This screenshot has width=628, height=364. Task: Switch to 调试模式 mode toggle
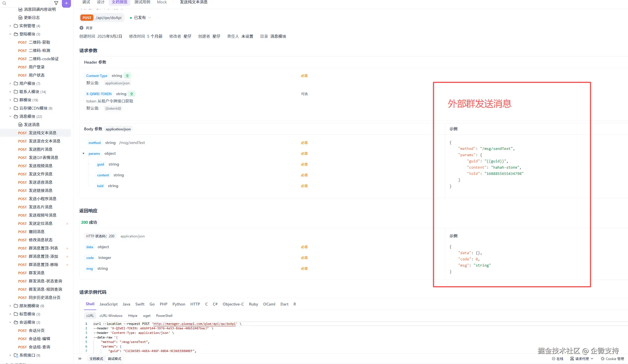pyautogui.click(x=114, y=359)
